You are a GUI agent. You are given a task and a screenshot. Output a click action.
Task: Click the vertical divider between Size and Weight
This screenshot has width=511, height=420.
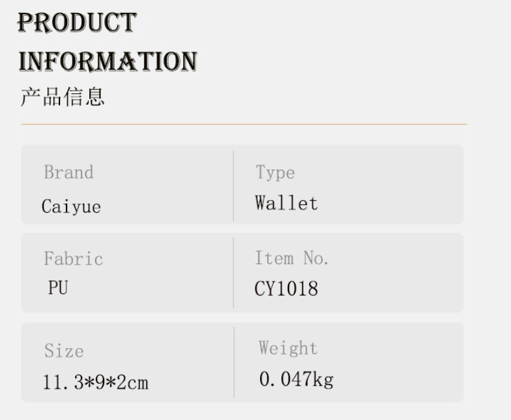click(x=234, y=362)
